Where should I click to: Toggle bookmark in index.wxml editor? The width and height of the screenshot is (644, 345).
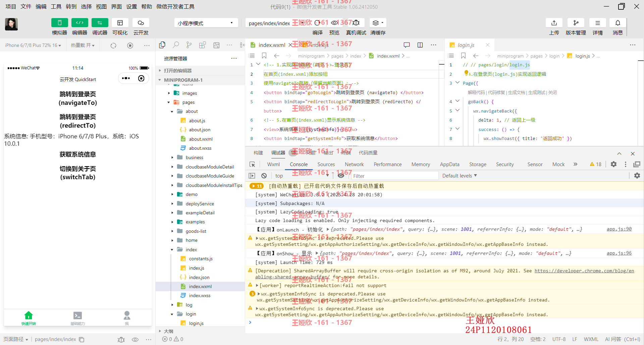click(264, 56)
